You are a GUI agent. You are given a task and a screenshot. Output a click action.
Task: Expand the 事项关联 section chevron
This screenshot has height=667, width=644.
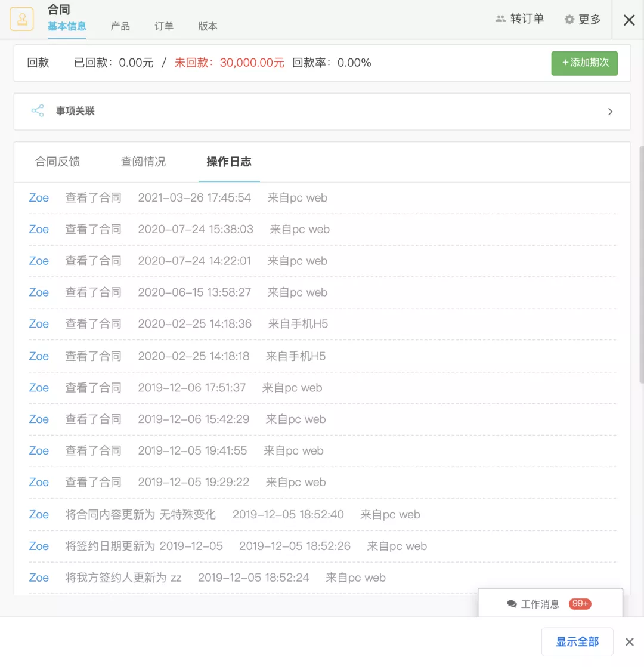click(610, 111)
